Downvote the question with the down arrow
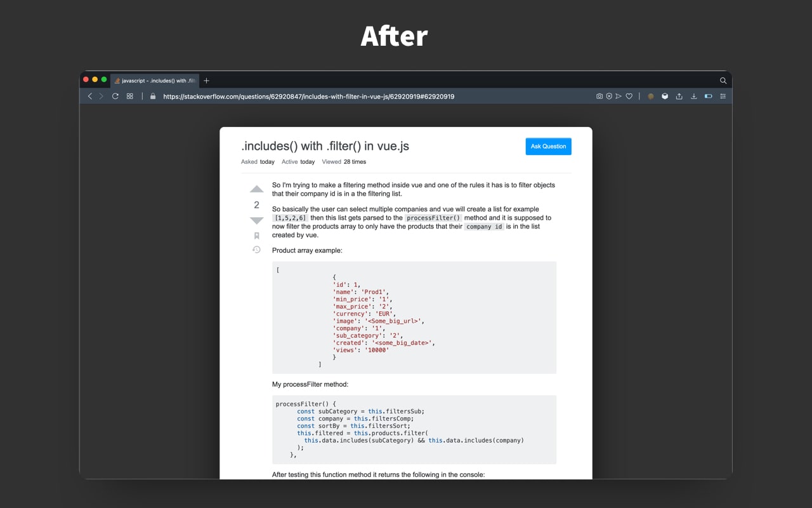 click(256, 220)
